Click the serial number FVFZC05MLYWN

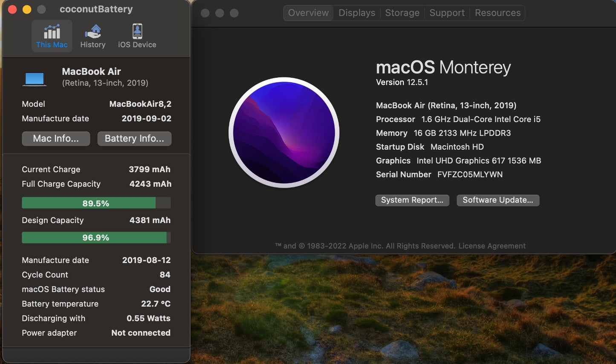[x=469, y=174]
